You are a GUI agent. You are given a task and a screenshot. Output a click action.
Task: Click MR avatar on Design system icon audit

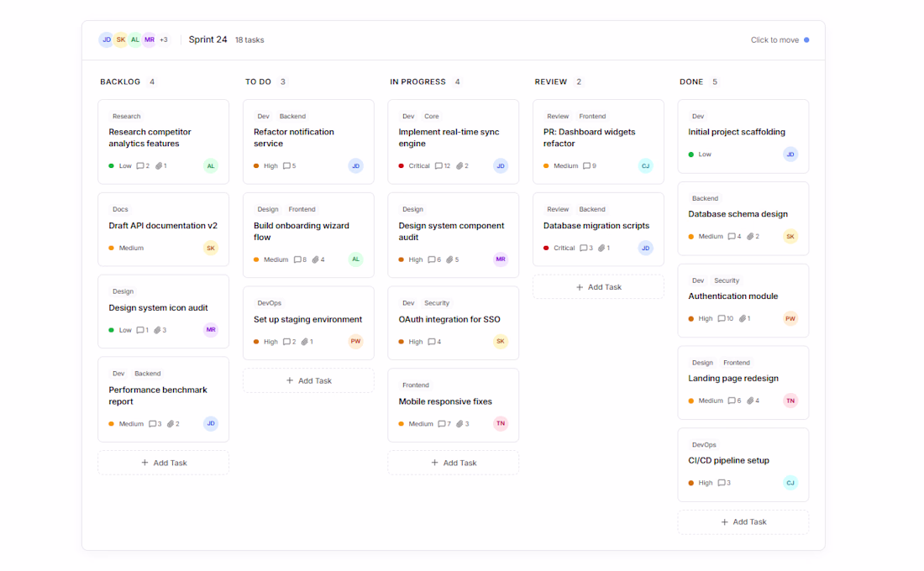[x=211, y=330]
